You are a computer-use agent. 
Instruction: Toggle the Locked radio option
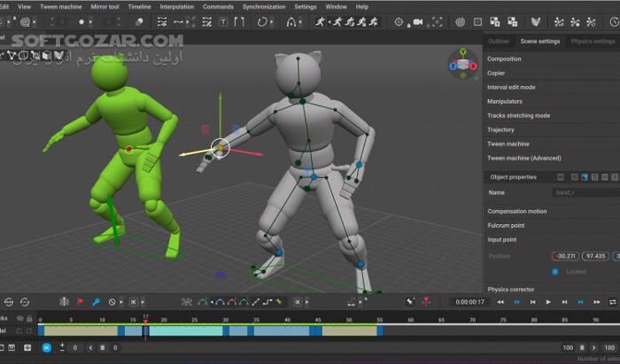(555, 272)
